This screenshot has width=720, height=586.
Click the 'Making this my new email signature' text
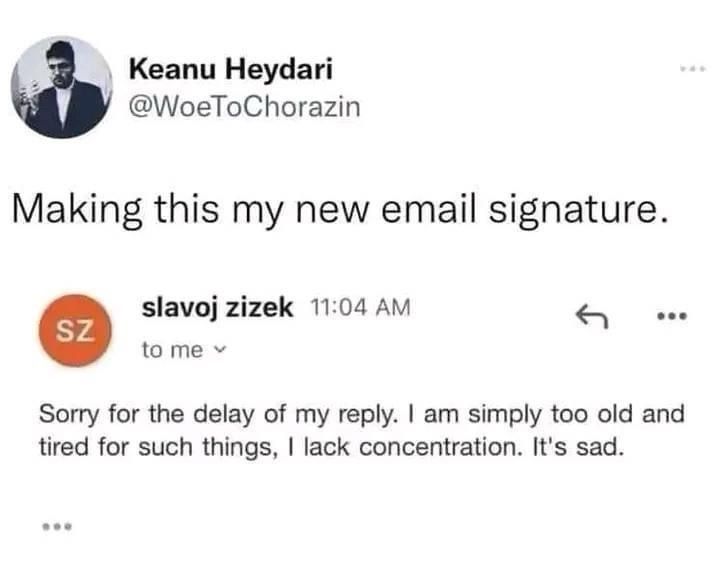click(340, 210)
